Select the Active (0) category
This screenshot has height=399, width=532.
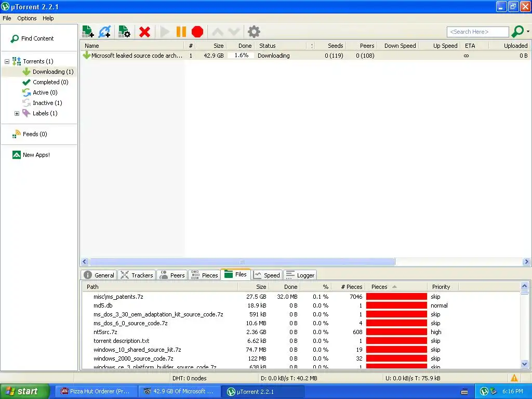45,92
